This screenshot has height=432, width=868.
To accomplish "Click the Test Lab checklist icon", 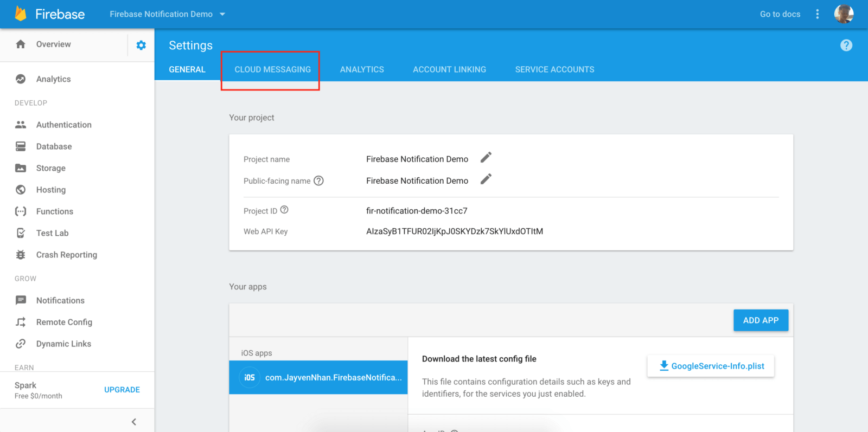I will [21, 233].
